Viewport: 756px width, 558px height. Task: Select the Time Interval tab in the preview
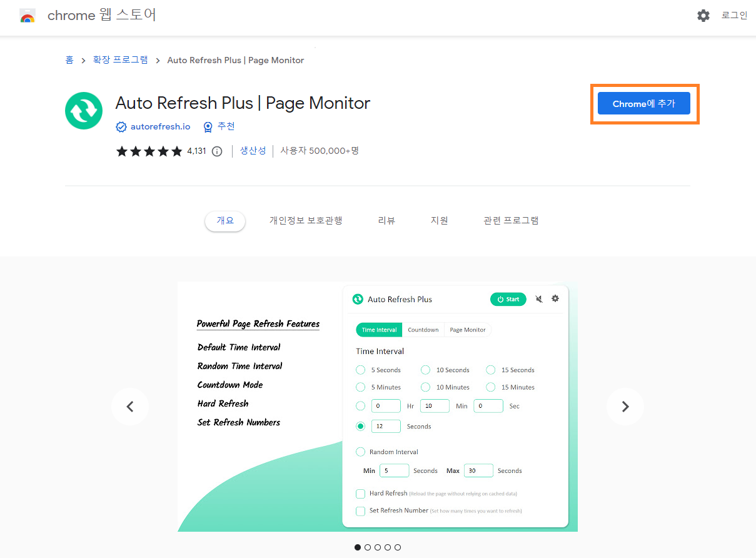[380, 330]
